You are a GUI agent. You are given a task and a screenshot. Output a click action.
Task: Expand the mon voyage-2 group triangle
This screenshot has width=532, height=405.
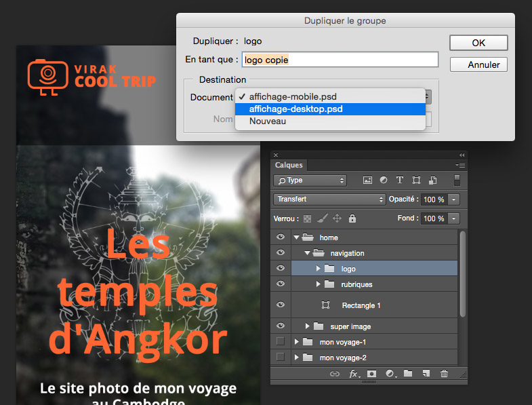297,358
